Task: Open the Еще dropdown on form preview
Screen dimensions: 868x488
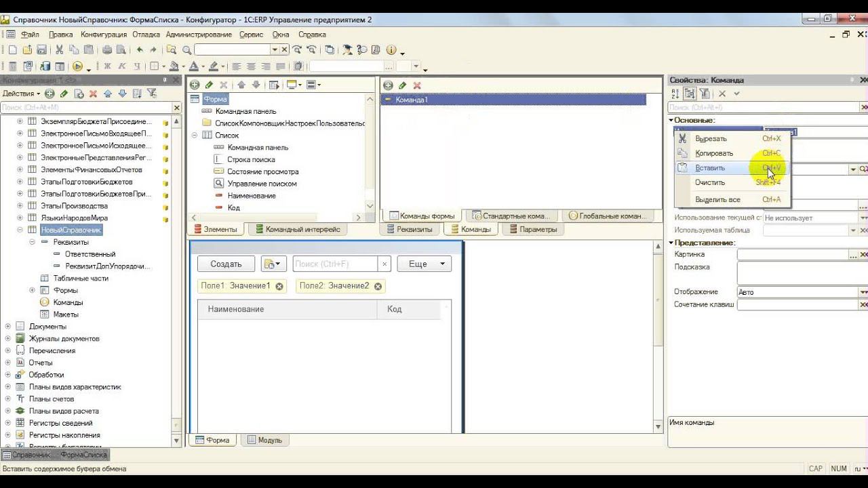Action: 425,264
